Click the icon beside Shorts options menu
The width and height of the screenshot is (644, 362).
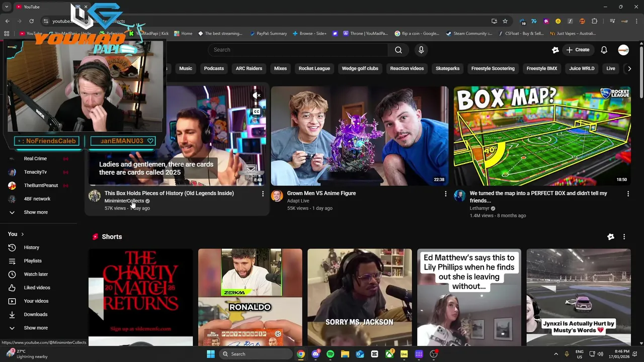pyautogui.click(x=610, y=237)
